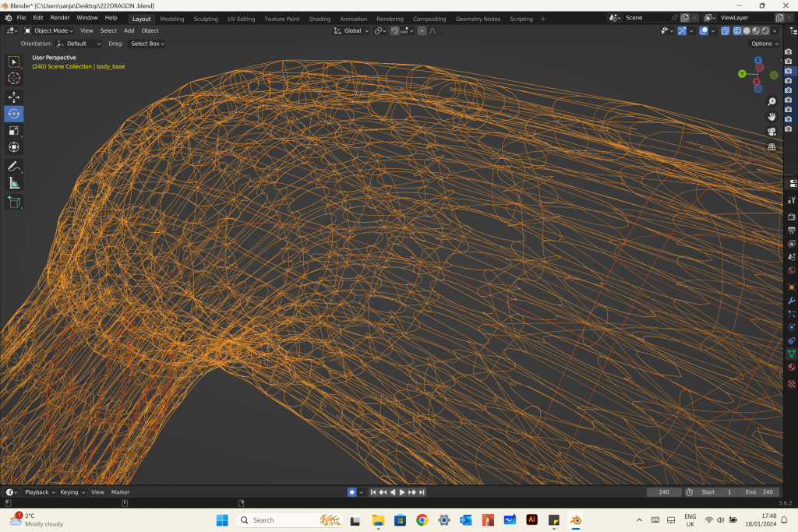798x532 pixels.
Task: Toggle Show Gizmo button
Action: pyautogui.click(x=682, y=31)
